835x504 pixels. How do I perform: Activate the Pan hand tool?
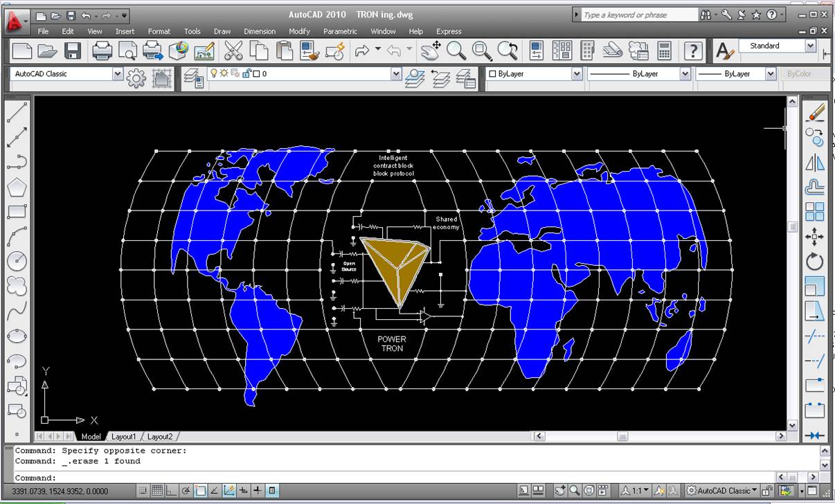coord(430,51)
